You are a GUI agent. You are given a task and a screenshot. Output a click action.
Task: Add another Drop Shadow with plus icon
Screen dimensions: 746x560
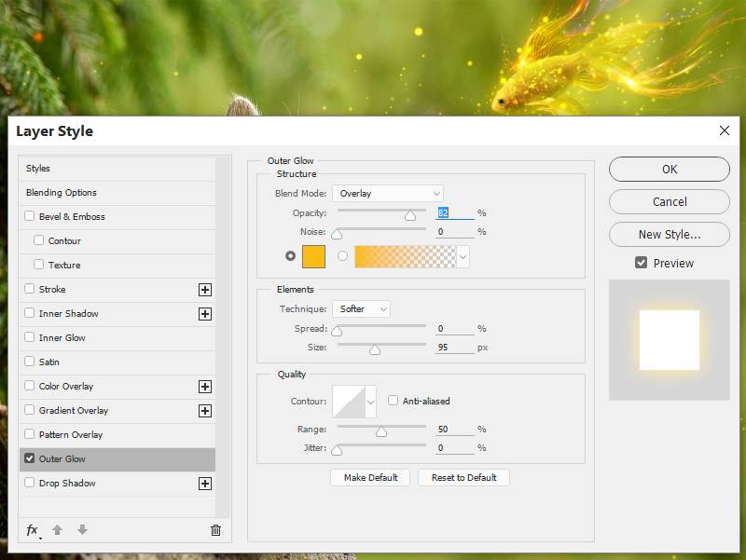[205, 484]
